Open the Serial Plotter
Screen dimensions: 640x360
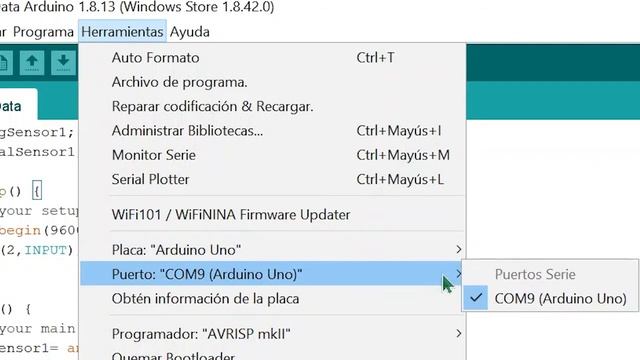(x=273, y=179)
